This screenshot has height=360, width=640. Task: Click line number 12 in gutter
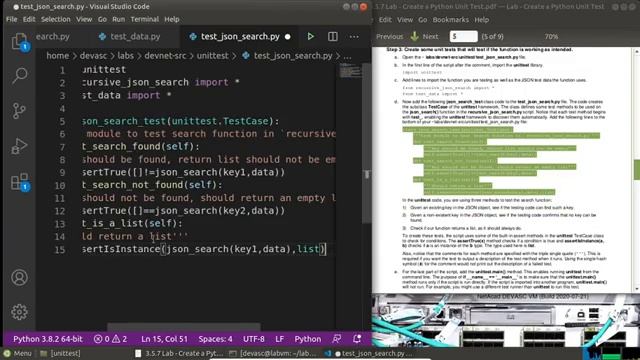pos(60,211)
